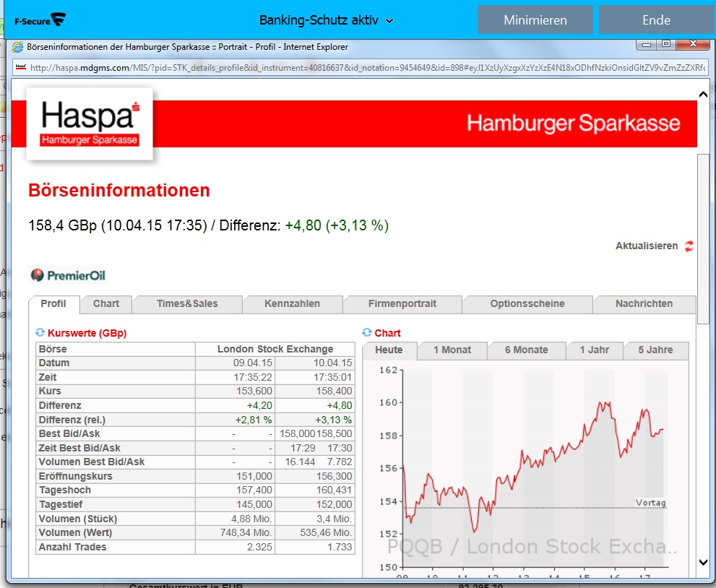Click the URL address field
The image size is (716, 588).
pos(361,68)
